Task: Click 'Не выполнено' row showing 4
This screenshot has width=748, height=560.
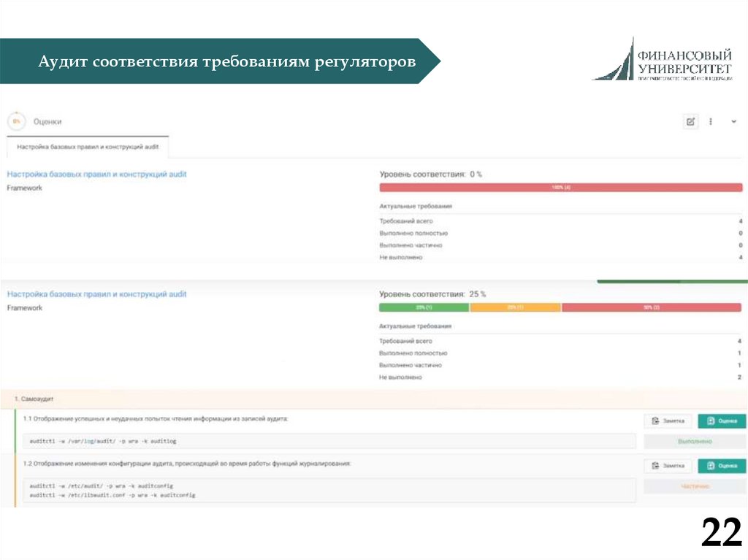Action: coord(560,257)
